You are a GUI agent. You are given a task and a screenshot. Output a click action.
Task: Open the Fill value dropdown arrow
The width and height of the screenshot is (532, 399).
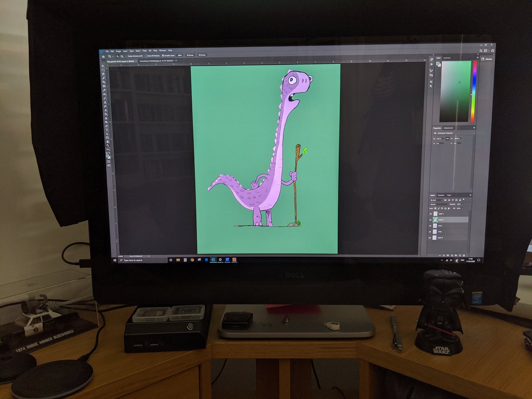click(462, 208)
